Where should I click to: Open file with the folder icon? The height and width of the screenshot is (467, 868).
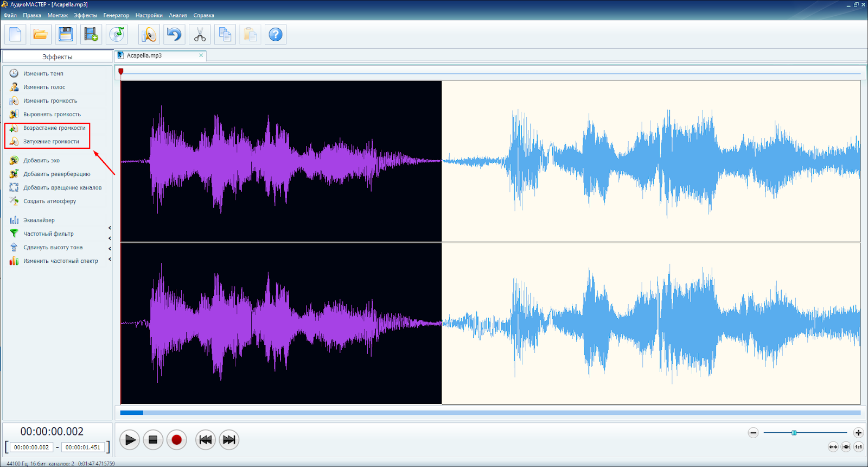(40, 35)
